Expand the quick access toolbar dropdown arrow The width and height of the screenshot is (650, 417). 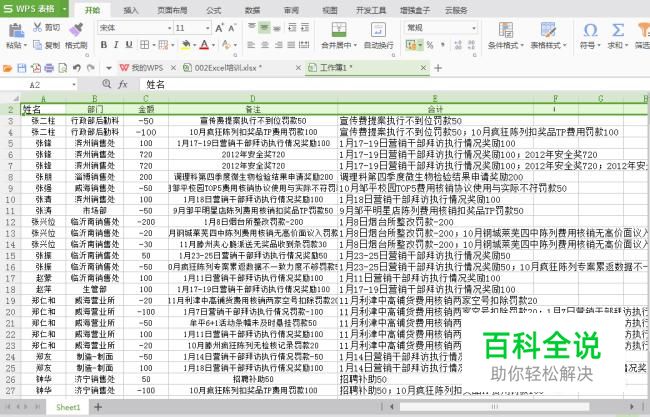(x=109, y=68)
